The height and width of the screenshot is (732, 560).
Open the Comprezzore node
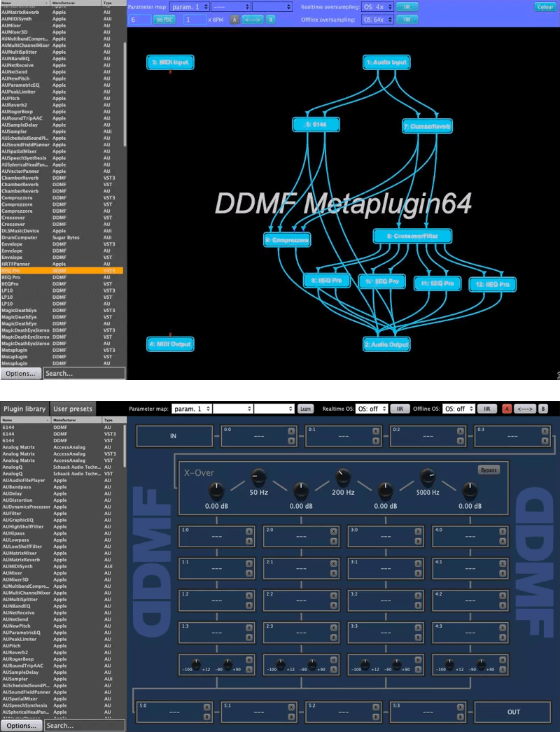[x=287, y=239]
